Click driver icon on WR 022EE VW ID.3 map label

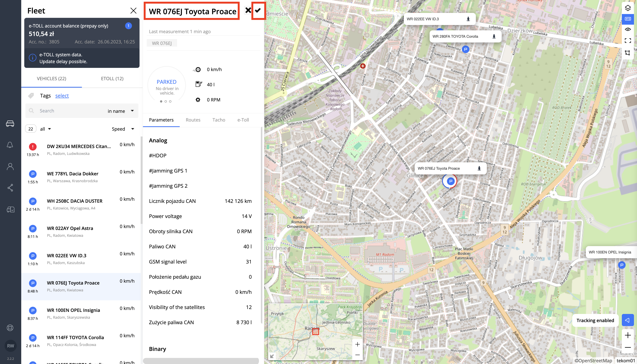pos(468,19)
